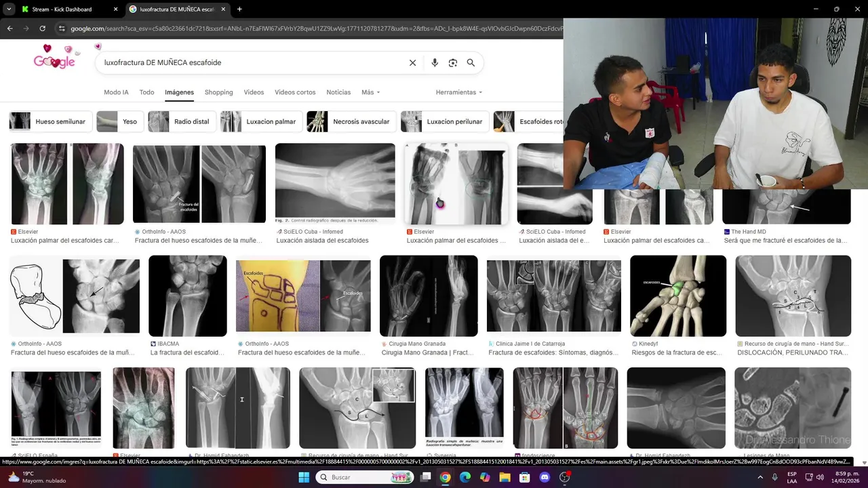This screenshot has height=488, width=868.
Task: Switch to the Noticias tab
Action: 338,92
